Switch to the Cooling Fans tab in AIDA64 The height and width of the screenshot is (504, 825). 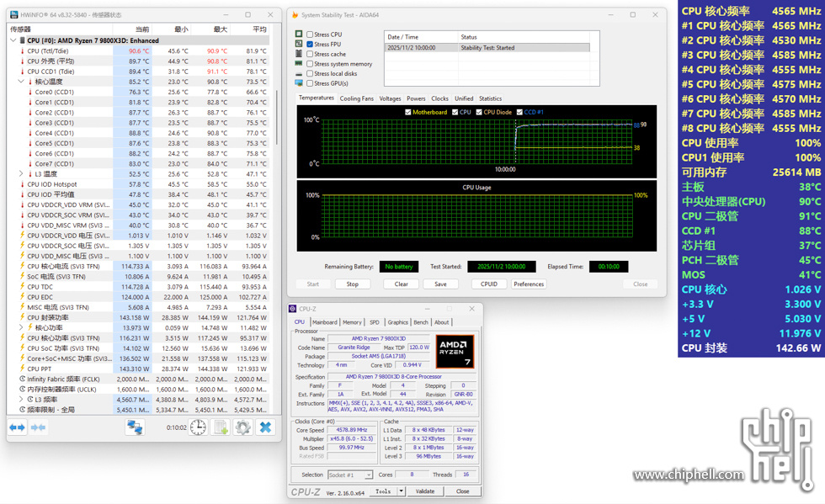(x=357, y=98)
